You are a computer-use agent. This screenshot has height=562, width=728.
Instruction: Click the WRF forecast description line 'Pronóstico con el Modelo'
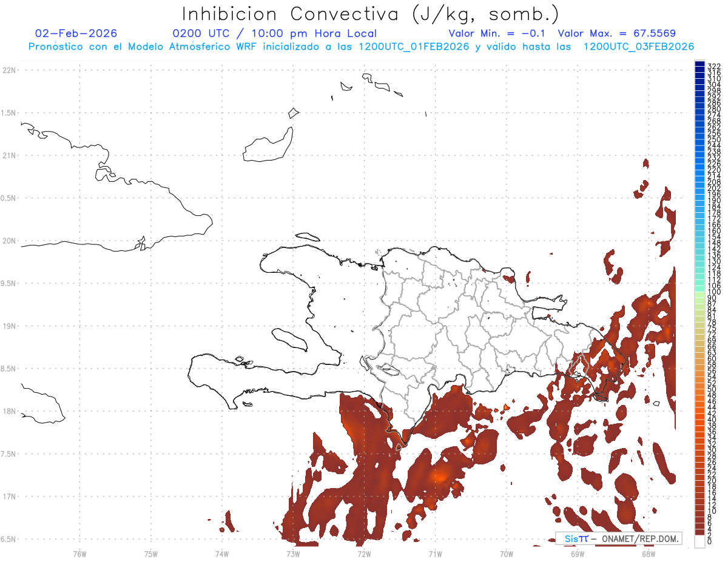point(361,47)
